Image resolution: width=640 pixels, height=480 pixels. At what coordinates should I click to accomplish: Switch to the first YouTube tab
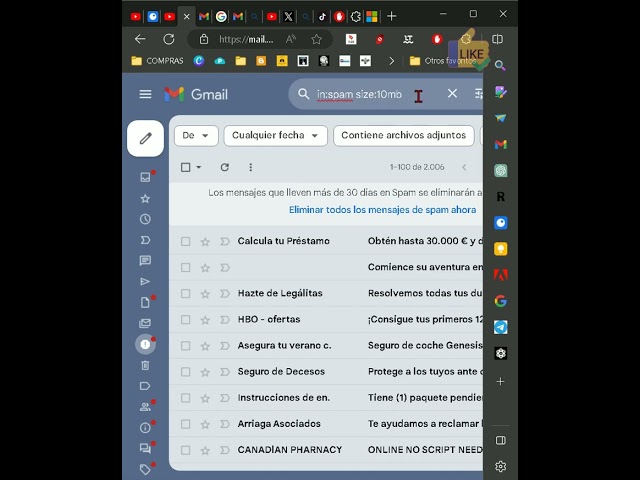coord(136,16)
